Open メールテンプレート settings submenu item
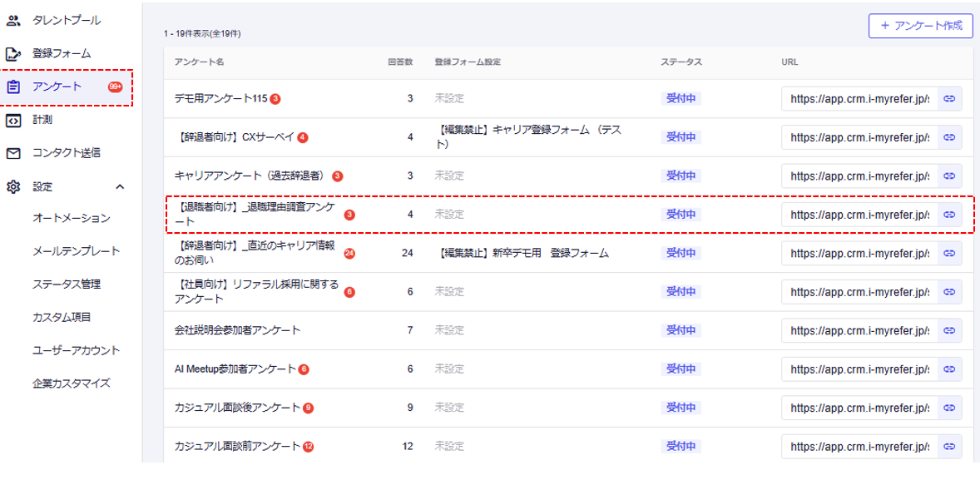980x480 pixels. pos(76,251)
